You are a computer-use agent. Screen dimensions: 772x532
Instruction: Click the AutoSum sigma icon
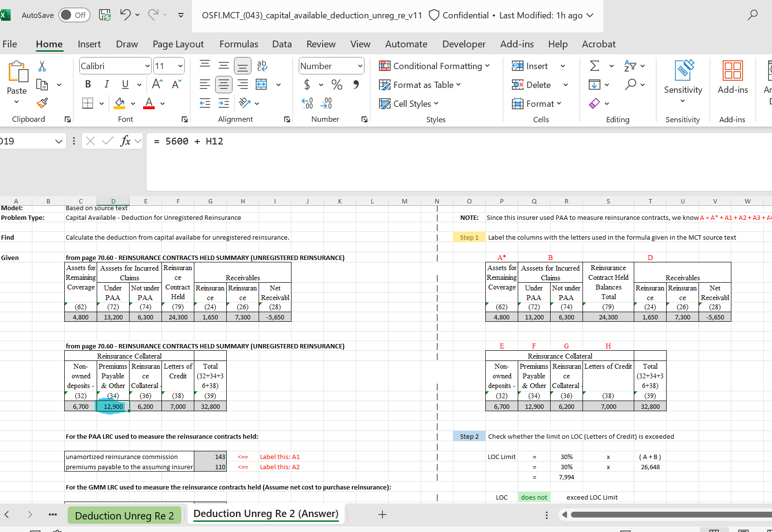click(595, 66)
